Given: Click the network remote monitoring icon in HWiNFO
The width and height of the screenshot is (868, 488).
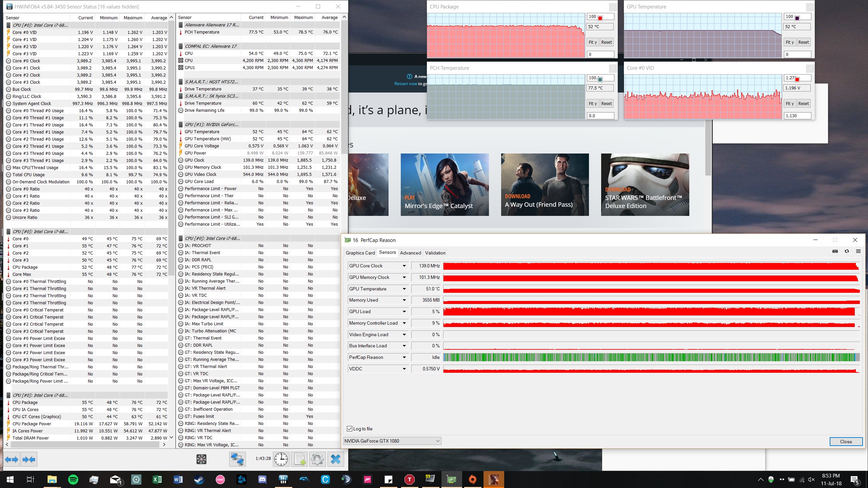Looking at the screenshot, I should 237,460.
